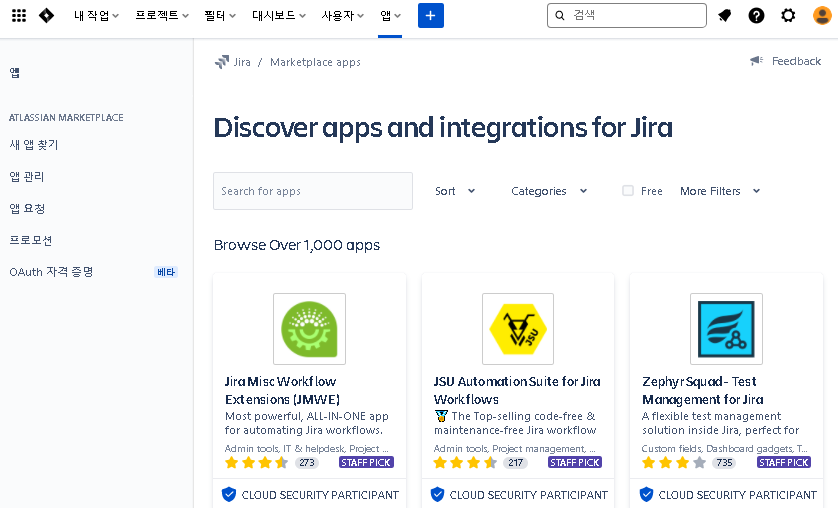Click the shield icon on JMWE card
The width and height of the screenshot is (838, 508).
[x=229, y=495]
